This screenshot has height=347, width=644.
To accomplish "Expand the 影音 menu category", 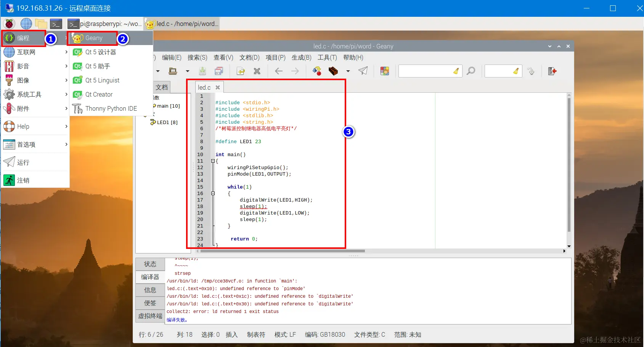I will click(x=35, y=66).
